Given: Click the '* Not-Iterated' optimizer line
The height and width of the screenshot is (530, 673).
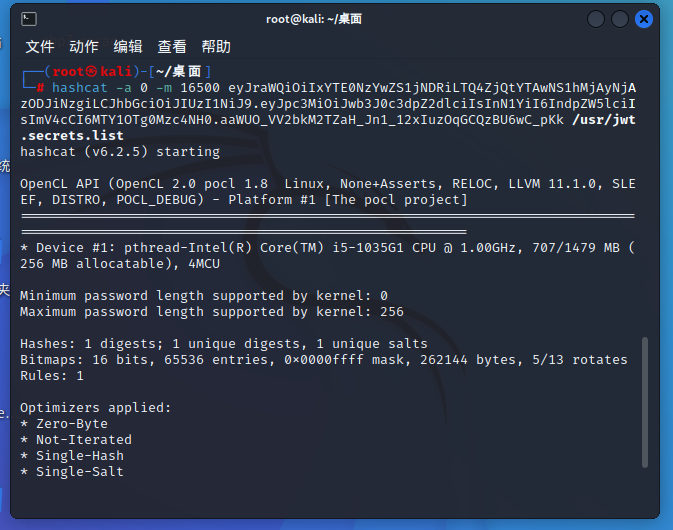Looking at the screenshot, I should (76, 439).
